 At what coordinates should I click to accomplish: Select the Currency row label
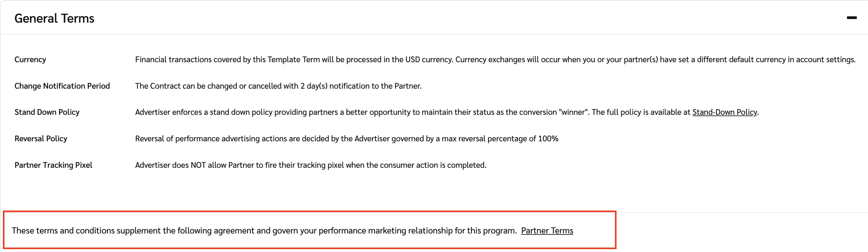(x=30, y=60)
